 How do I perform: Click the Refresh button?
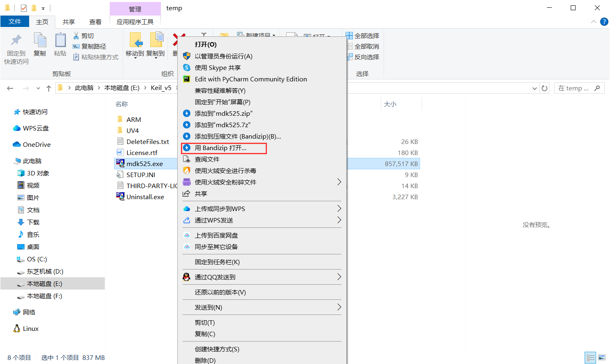tap(544, 88)
